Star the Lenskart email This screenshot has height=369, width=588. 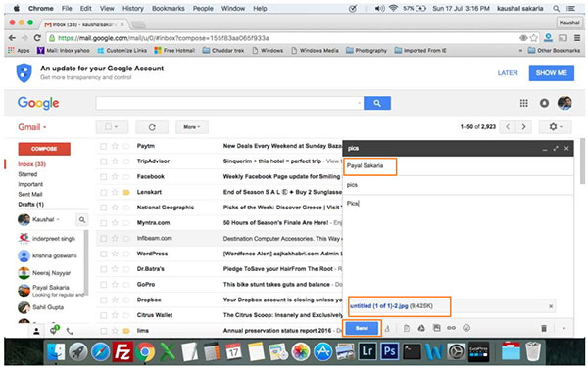coord(115,192)
